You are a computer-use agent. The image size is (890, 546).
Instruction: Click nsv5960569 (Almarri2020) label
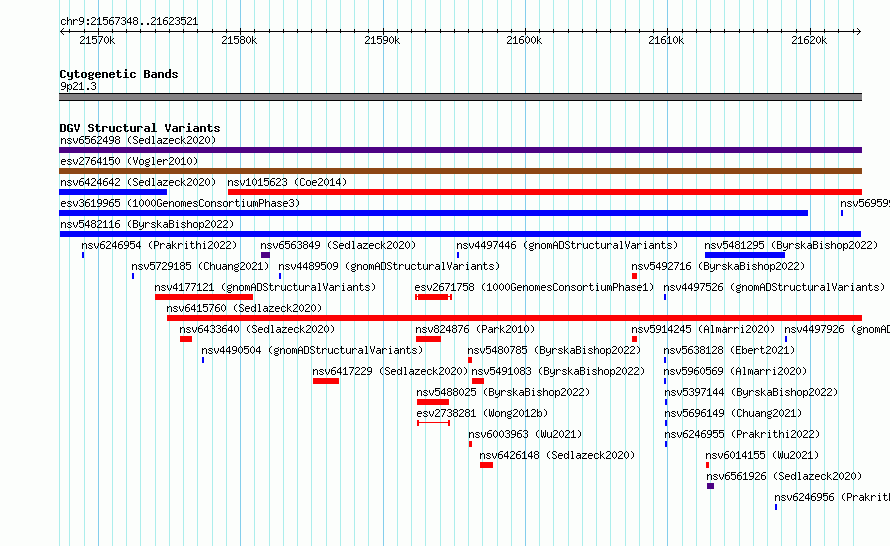point(735,371)
